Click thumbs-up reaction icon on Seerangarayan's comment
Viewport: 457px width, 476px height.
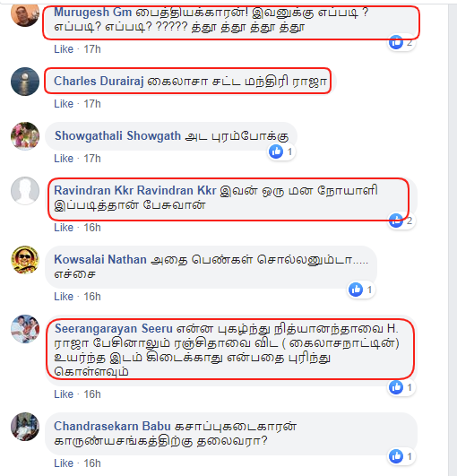pos(396,387)
